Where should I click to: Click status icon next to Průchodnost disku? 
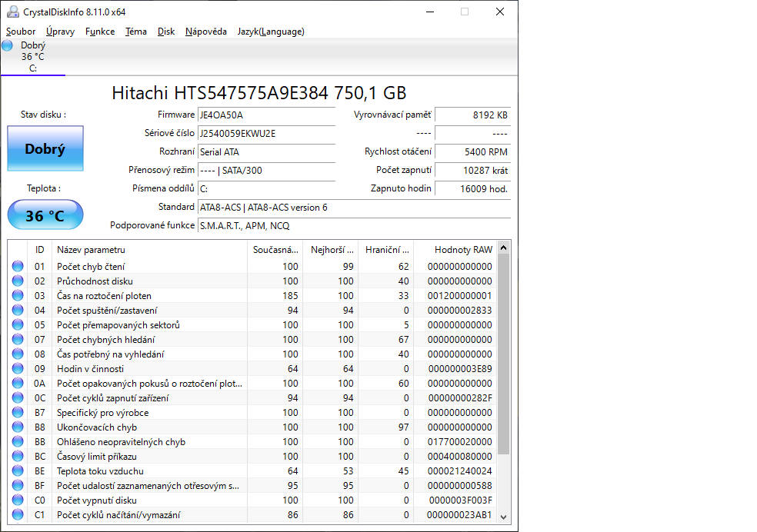click(18, 281)
